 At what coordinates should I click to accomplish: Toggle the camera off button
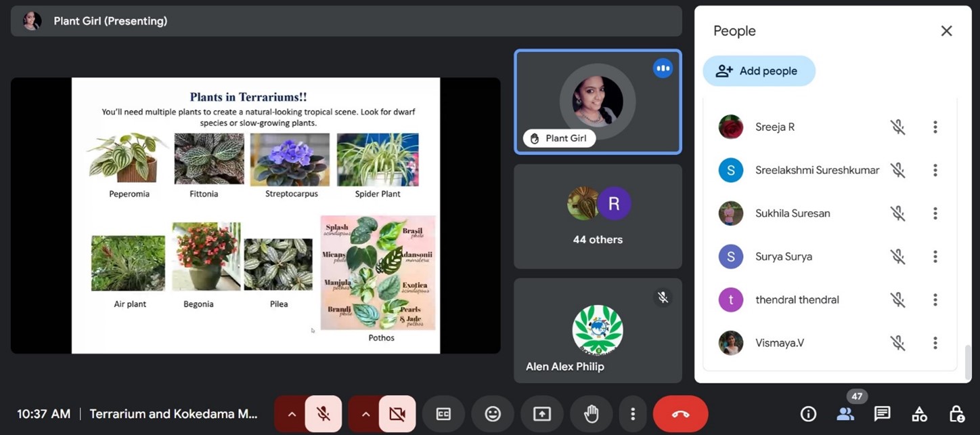397,414
